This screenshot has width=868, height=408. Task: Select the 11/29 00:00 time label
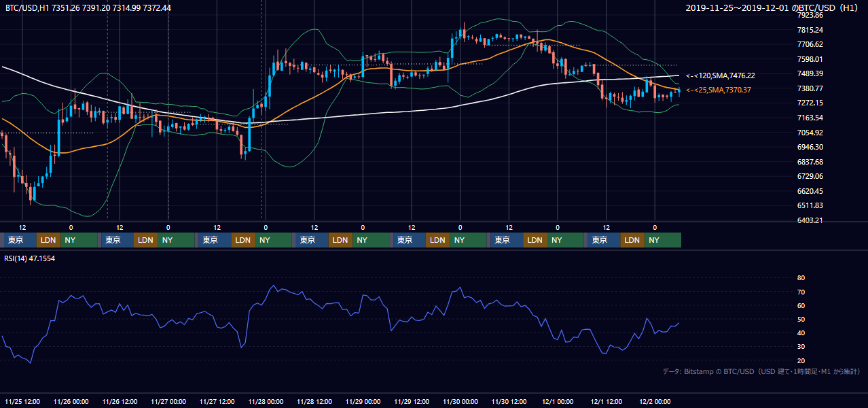point(363,401)
